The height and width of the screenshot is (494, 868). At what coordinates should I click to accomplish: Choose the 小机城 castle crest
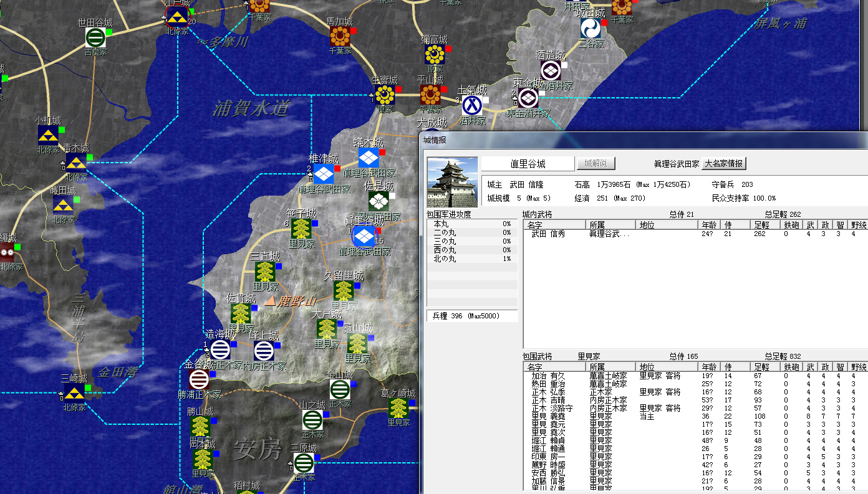(48, 135)
